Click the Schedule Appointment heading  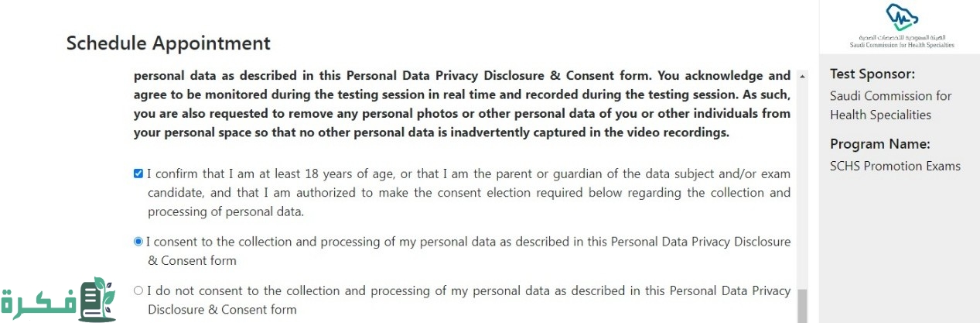click(x=169, y=43)
